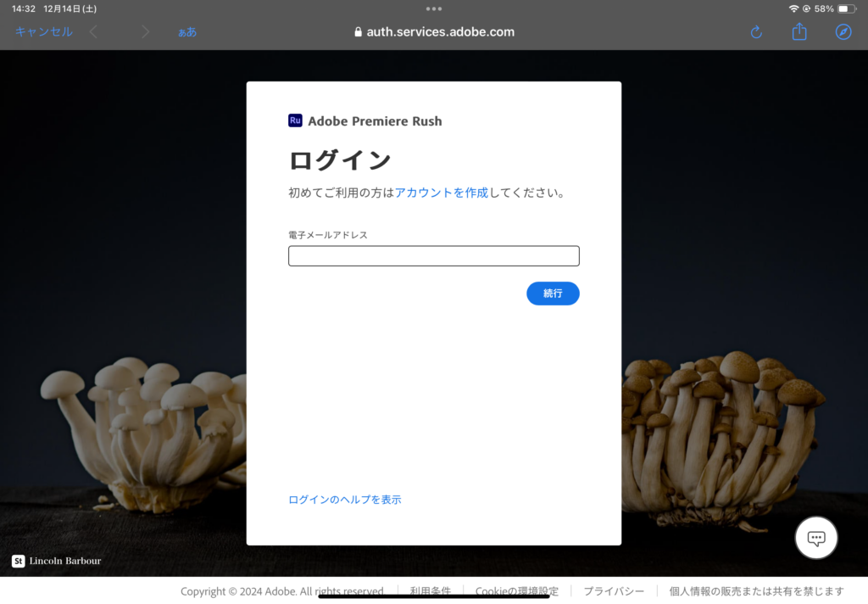The image size is (868, 604).
Task: Open Cookieの環境設定 in the footer
Action: point(517,591)
